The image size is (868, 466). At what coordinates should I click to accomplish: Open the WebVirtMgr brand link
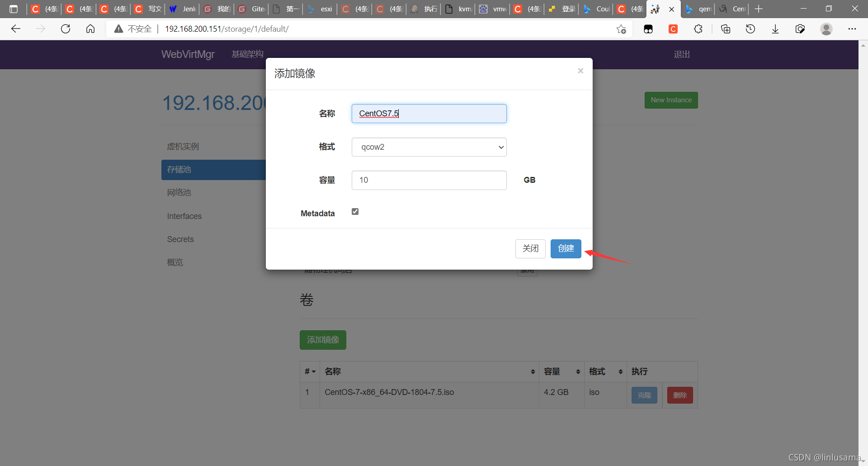(x=188, y=54)
